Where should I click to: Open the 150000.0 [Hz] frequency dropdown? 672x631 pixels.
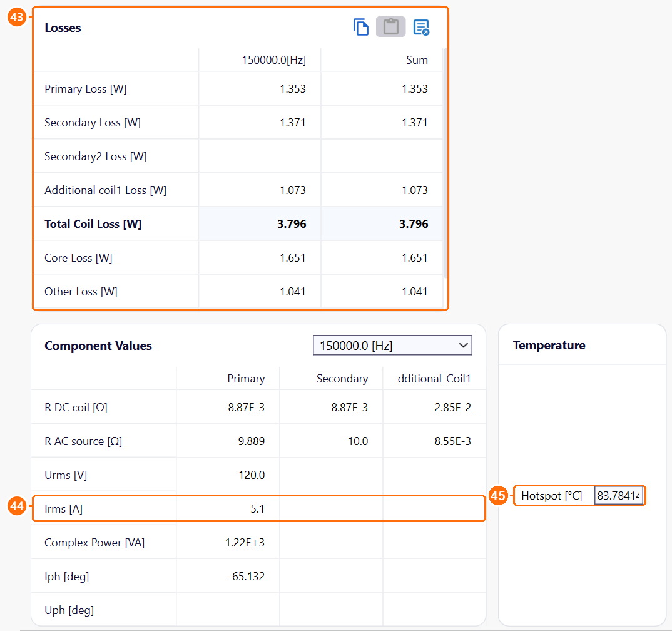[392, 345]
